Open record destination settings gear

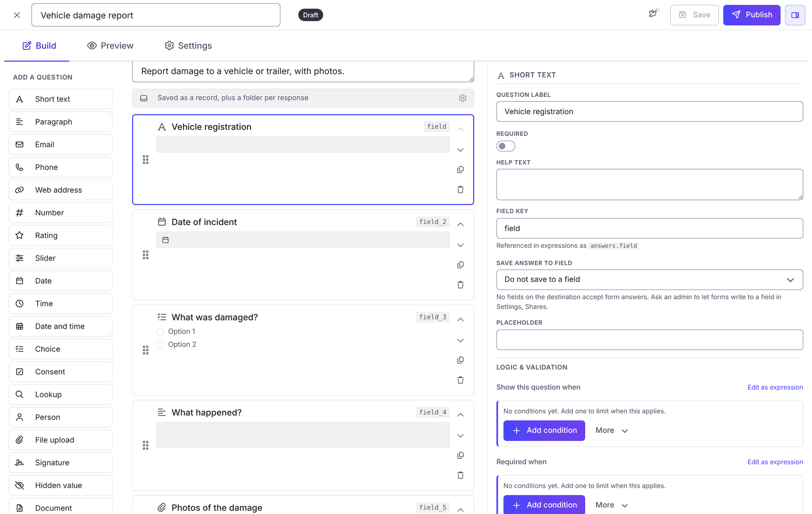coord(462,98)
